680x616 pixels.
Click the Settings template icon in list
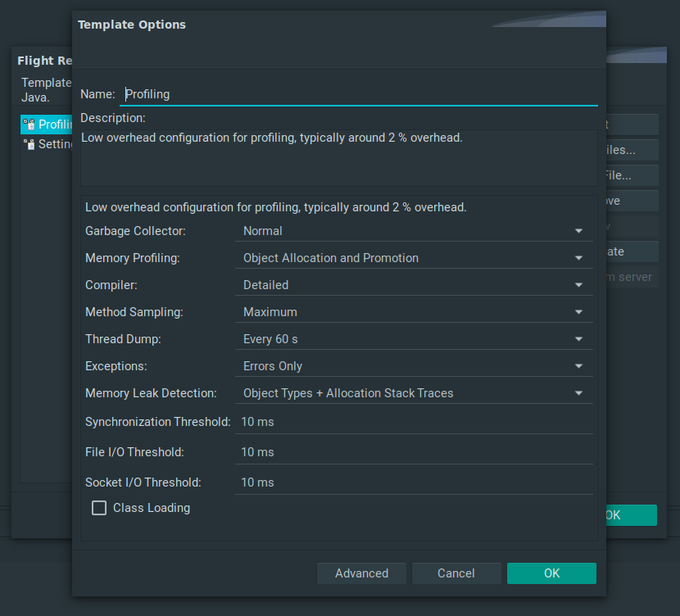[29, 144]
